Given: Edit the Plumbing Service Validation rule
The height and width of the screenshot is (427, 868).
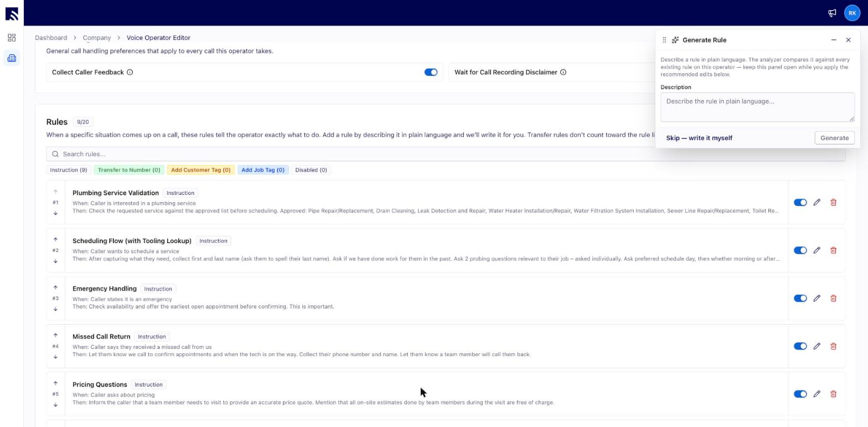Looking at the screenshot, I should [817, 202].
